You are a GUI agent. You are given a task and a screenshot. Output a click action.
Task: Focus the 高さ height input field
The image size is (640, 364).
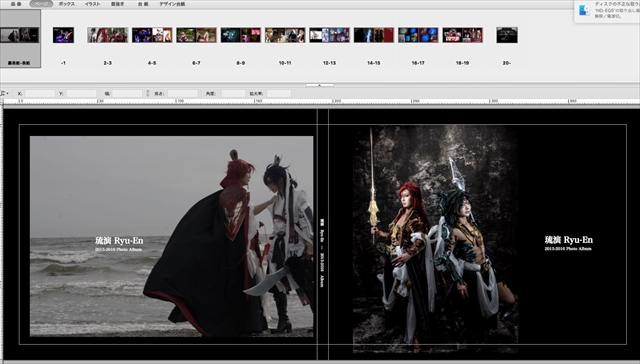coord(183,93)
